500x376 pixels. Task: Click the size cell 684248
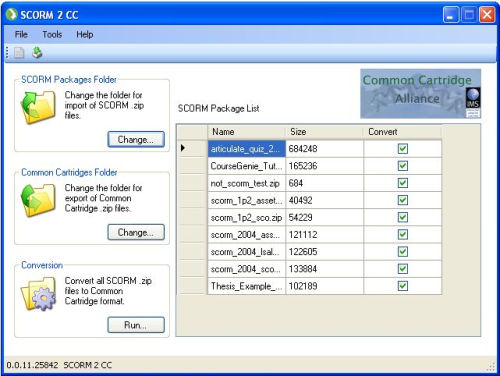coord(324,149)
